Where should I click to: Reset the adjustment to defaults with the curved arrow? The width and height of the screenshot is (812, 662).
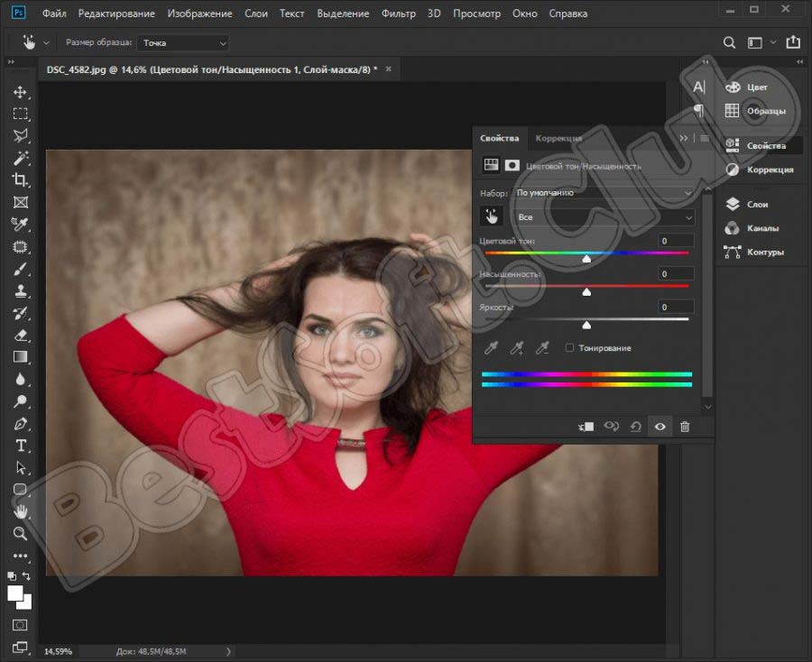point(635,427)
